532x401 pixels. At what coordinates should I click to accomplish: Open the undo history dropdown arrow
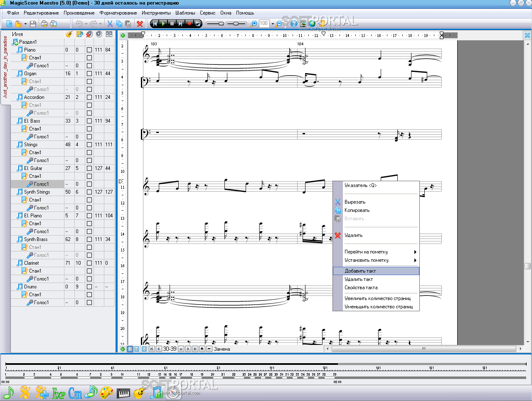point(86,24)
